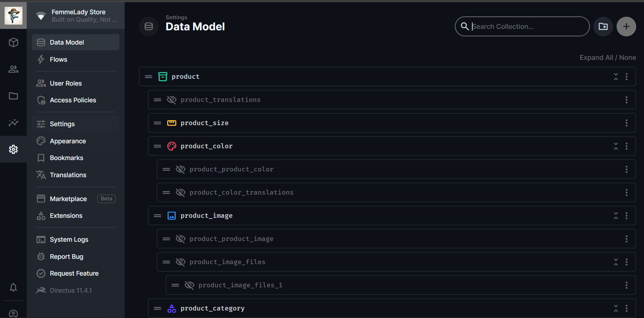Open the product_category collection
The height and width of the screenshot is (318, 644).
pyautogui.click(x=392, y=308)
